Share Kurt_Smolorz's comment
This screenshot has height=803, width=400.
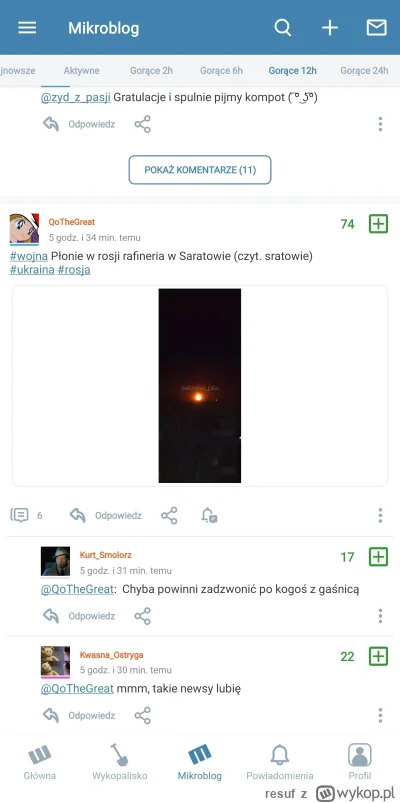click(x=142, y=616)
